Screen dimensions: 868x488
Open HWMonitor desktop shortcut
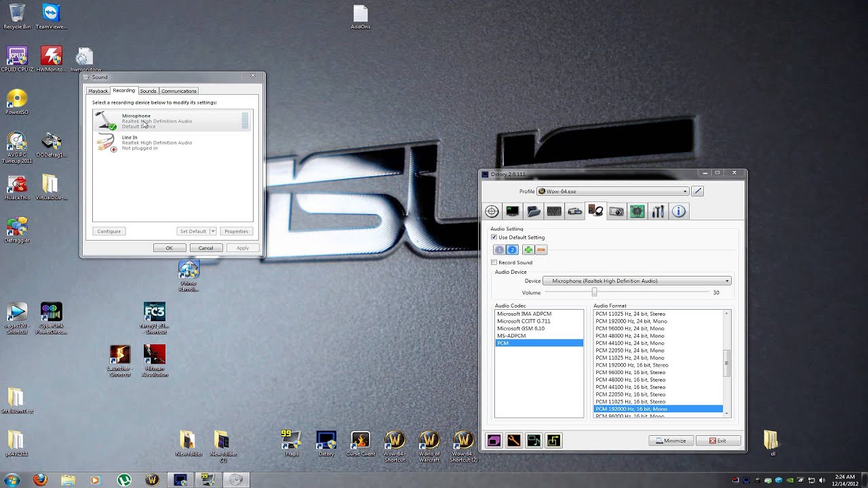coord(52,59)
